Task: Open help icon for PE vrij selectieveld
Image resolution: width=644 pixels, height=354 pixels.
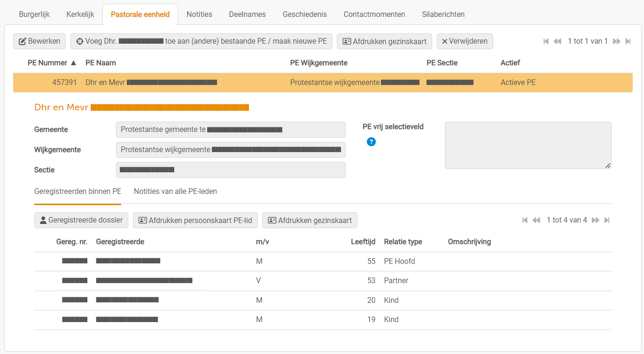Action: click(371, 142)
